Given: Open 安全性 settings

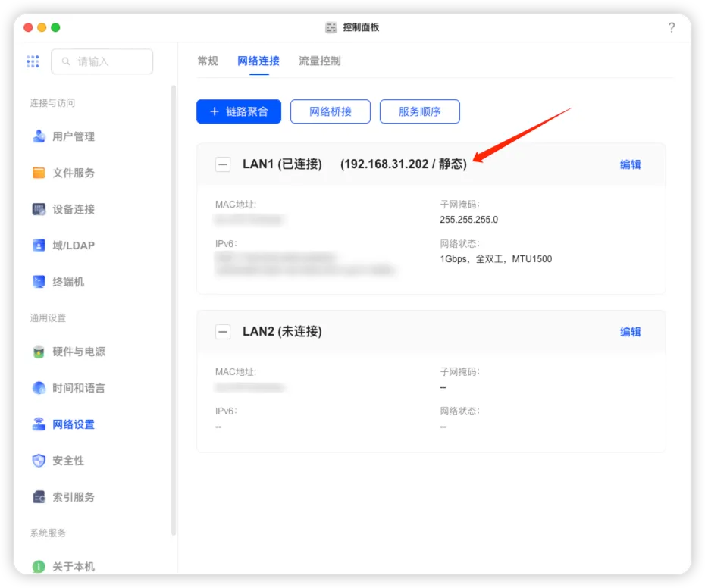Looking at the screenshot, I should click(x=68, y=461).
